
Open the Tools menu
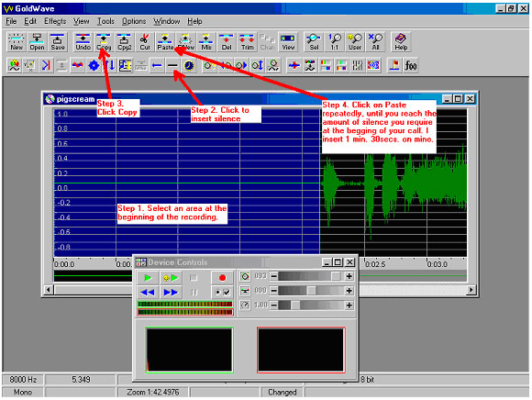105,21
